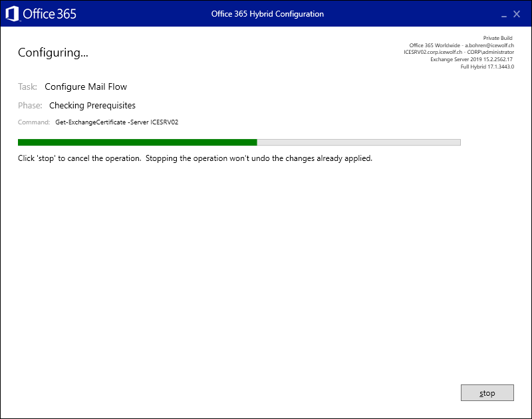Click the green configuration progress bar
The width and height of the screenshot is (532, 419).
click(x=239, y=142)
